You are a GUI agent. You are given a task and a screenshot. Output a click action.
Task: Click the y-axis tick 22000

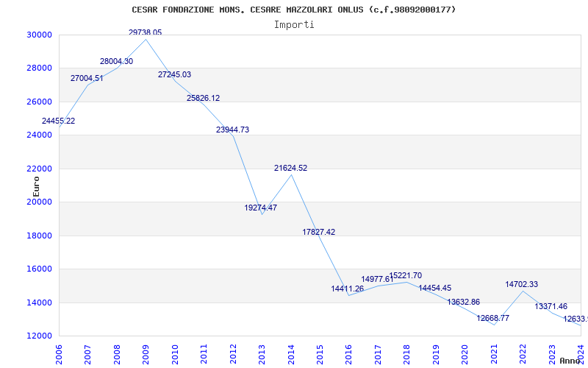39,169
